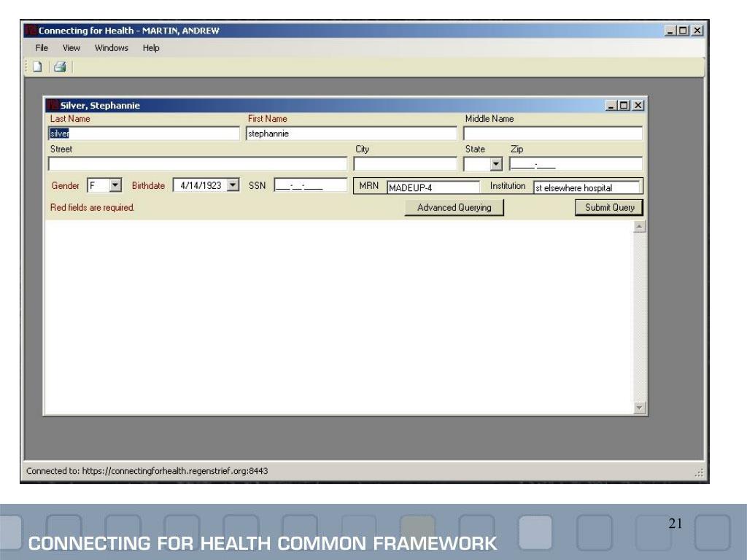Expand the State dropdown
Viewport: 747px width, 560px height.
(496, 164)
